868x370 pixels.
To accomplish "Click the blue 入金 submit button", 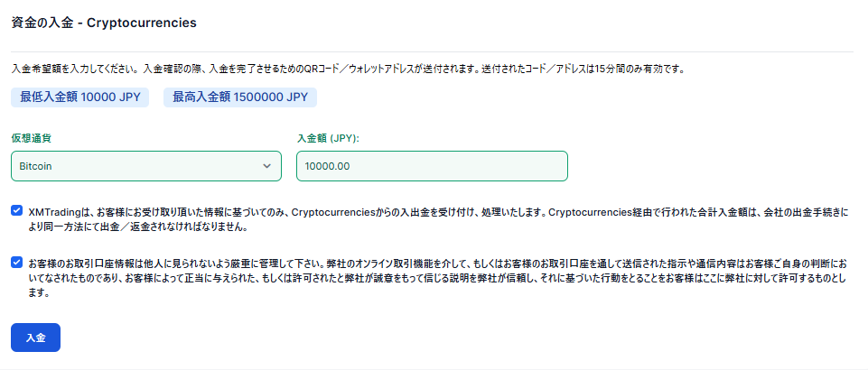I will 35,338.
